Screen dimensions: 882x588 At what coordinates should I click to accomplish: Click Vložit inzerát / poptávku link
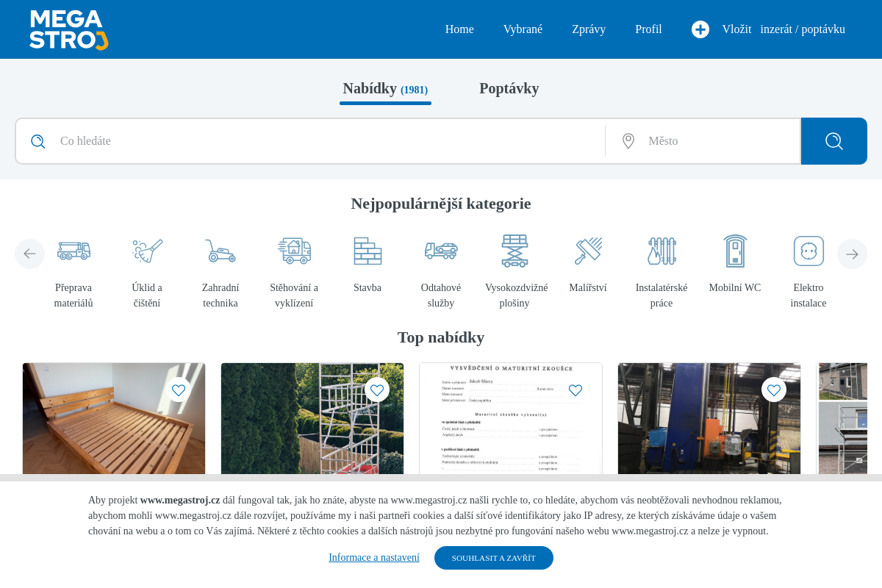784,29
